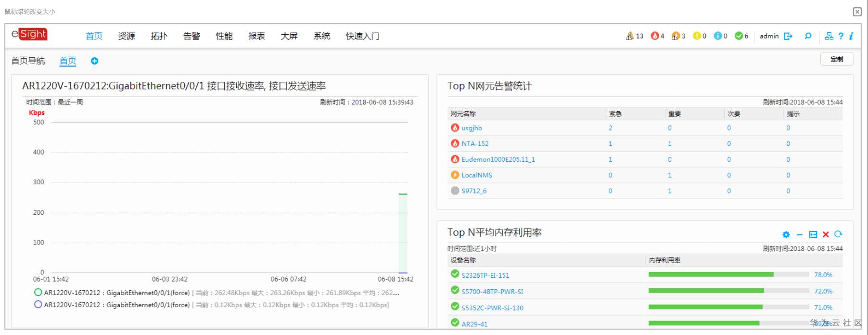
Task: Refresh the memory usage widget
Action: point(839,234)
